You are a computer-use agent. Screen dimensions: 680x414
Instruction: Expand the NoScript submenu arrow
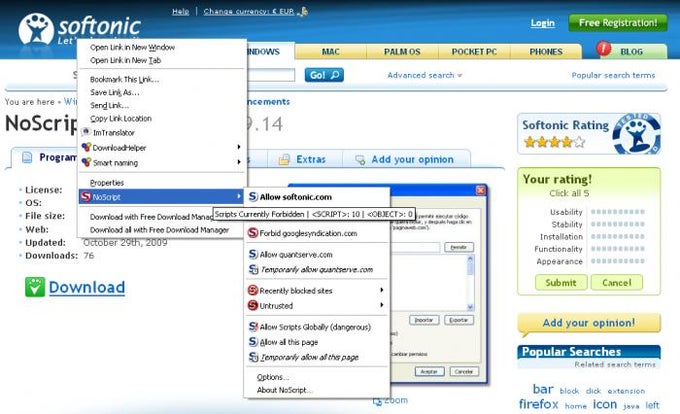(239, 196)
